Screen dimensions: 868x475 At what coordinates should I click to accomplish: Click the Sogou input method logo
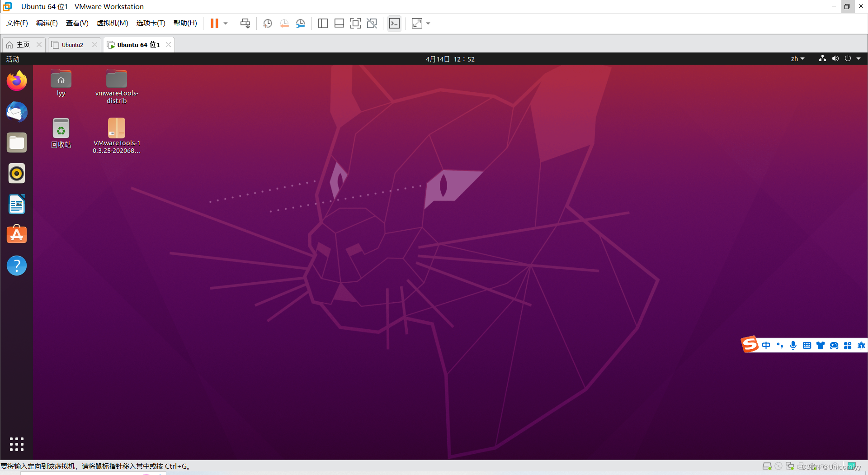click(x=750, y=345)
